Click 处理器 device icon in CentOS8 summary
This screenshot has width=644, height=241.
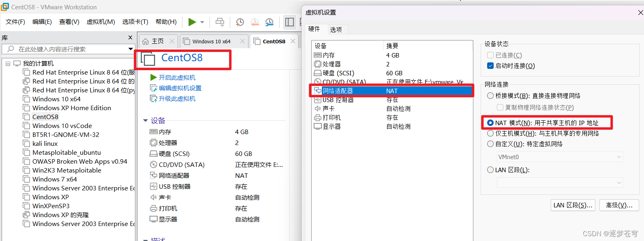[x=154, y=143]
